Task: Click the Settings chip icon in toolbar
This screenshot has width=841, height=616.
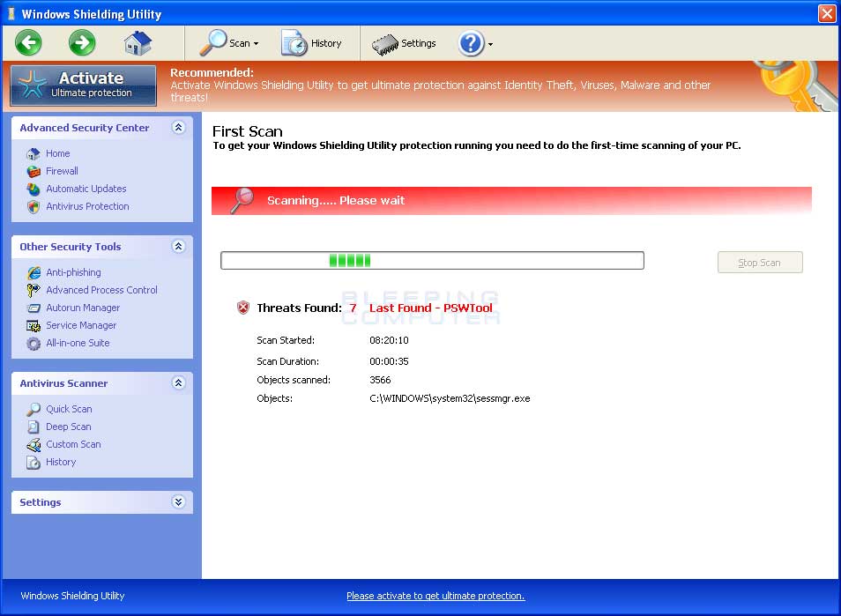Action: coord(384,44)
